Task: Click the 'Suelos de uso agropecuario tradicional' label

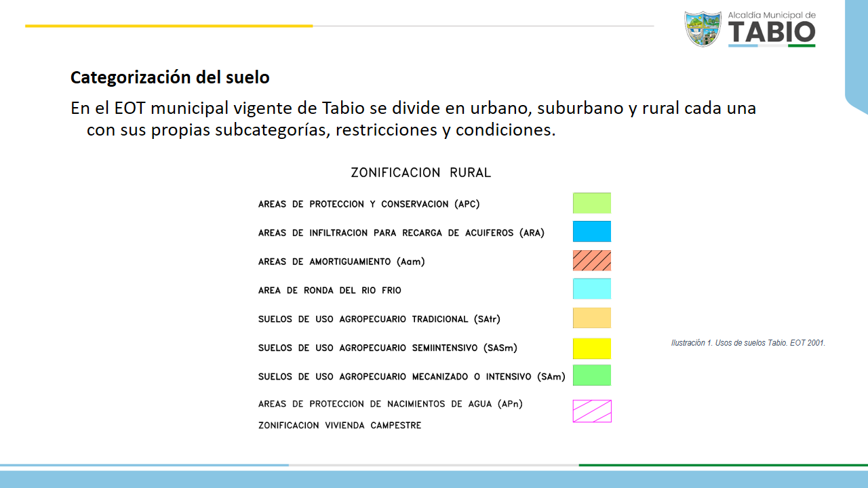Action: point(379,319)
